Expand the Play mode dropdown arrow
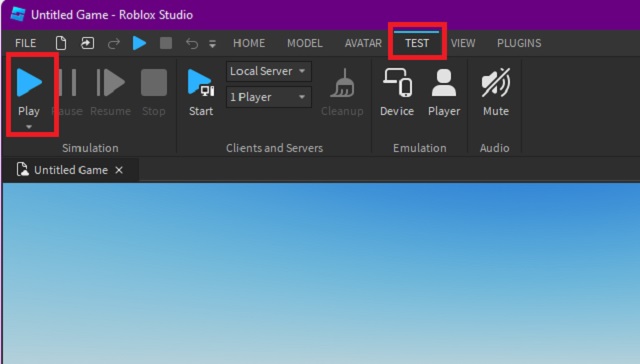640x364 pixels. tap(29, 127)
